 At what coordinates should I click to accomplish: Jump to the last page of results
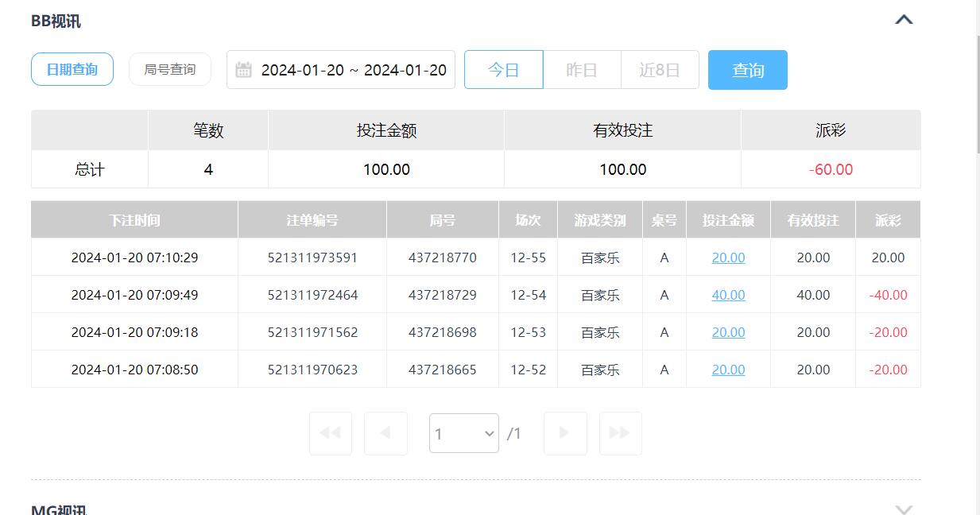[x=620, y=433]
